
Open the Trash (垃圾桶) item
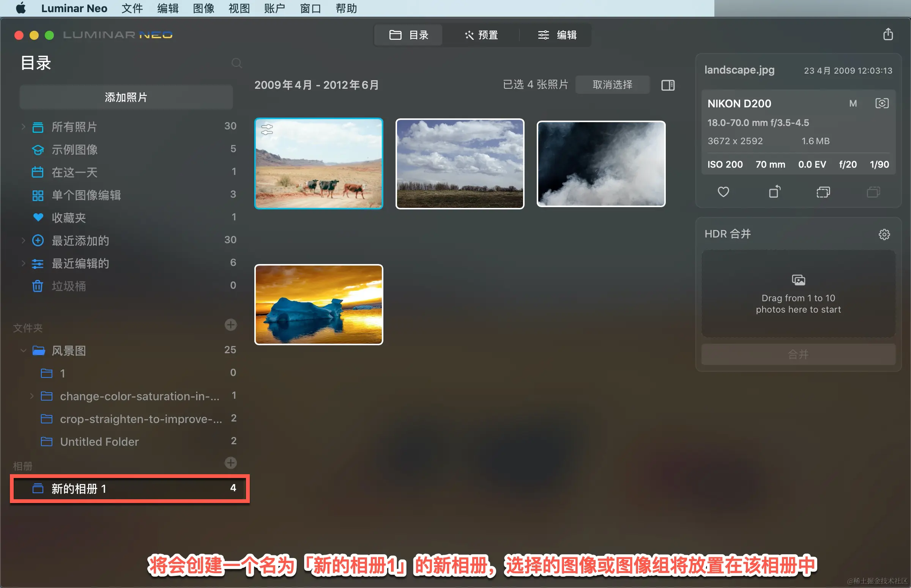click(69, 286)
